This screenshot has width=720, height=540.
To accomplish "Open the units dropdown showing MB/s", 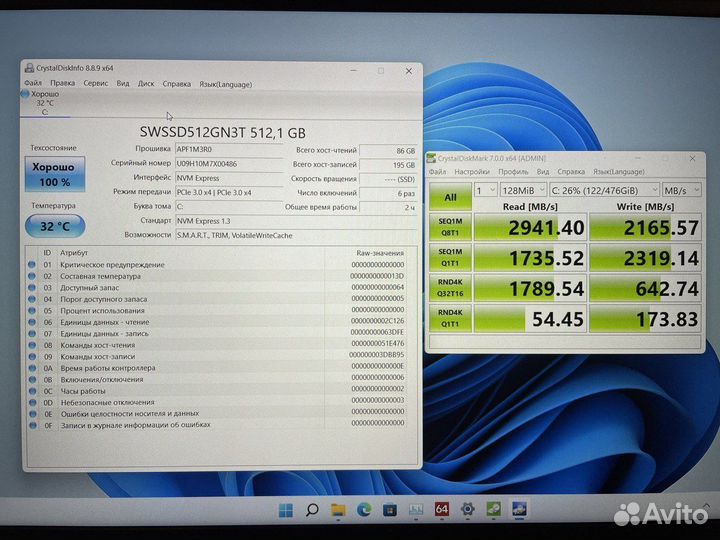I will tap(681, 190).
